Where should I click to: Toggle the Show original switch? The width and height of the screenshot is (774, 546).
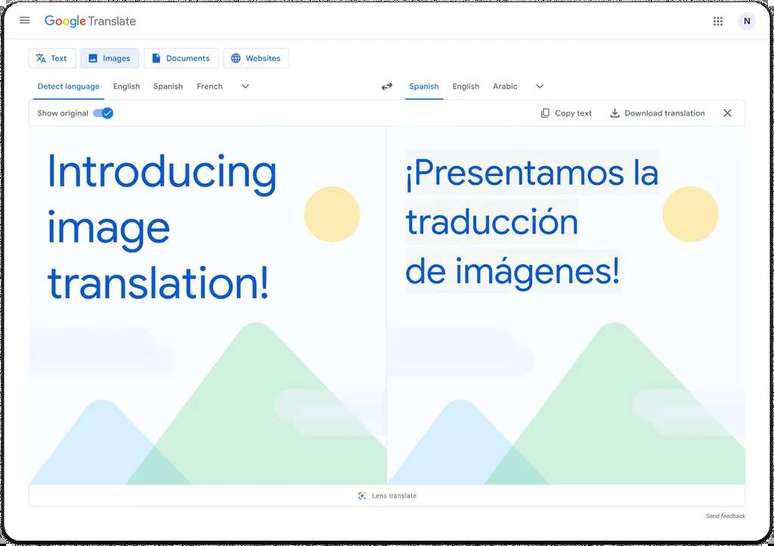coord(103,113)
